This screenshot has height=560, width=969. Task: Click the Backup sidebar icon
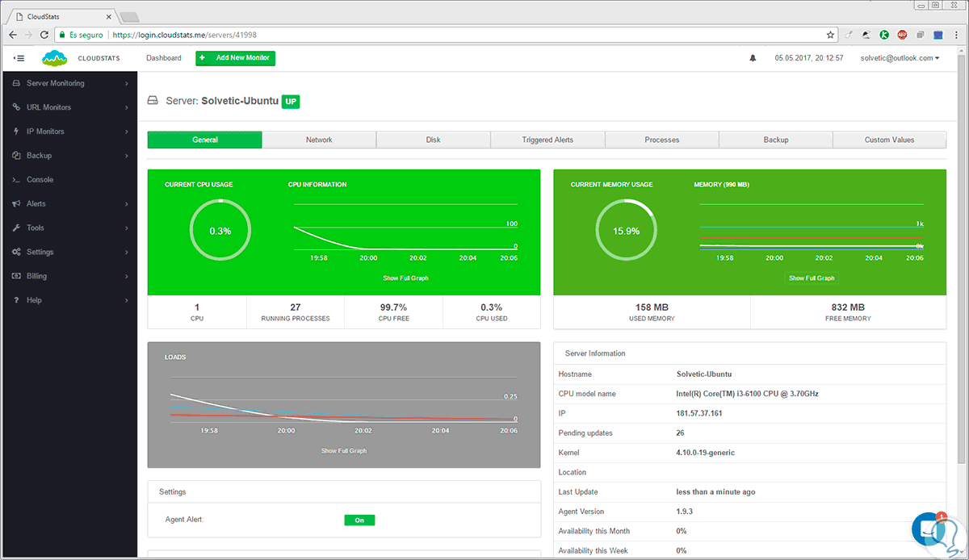(x=16, y=156)
